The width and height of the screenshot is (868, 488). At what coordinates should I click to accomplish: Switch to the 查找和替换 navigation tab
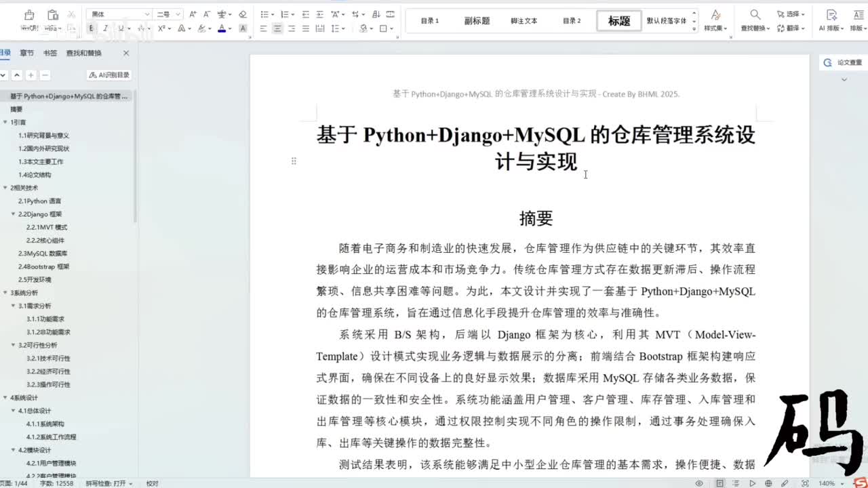83,53
